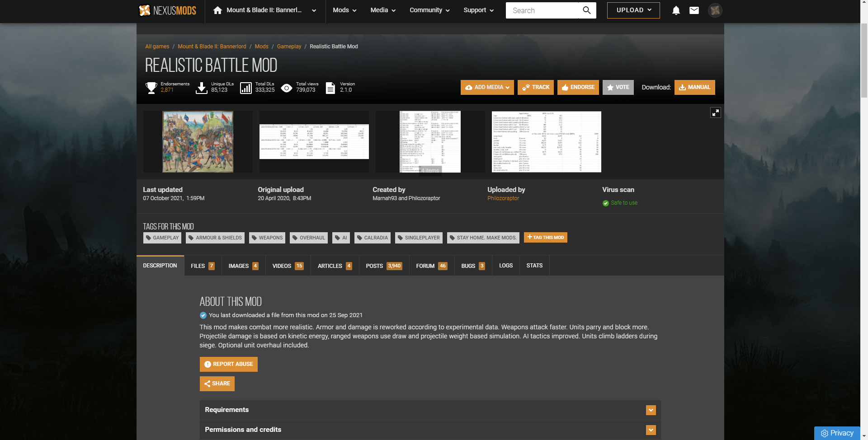Click the Nexus Mods logo
Viewport: 868px width, 440px height.
click(167, 10)
